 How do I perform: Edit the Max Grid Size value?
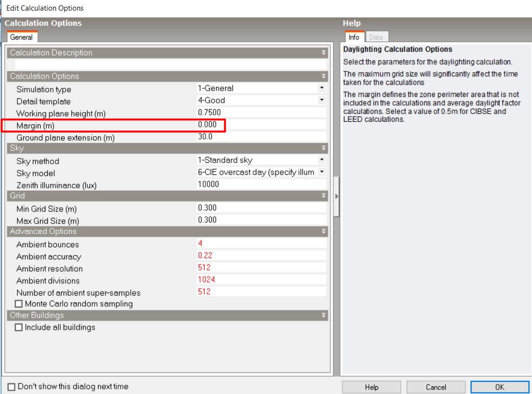[261, 220]
